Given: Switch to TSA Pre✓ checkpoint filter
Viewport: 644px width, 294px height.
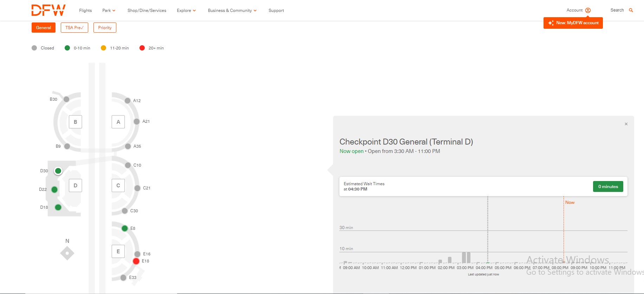Looking at the screenshot, I should tap(74, 28).
